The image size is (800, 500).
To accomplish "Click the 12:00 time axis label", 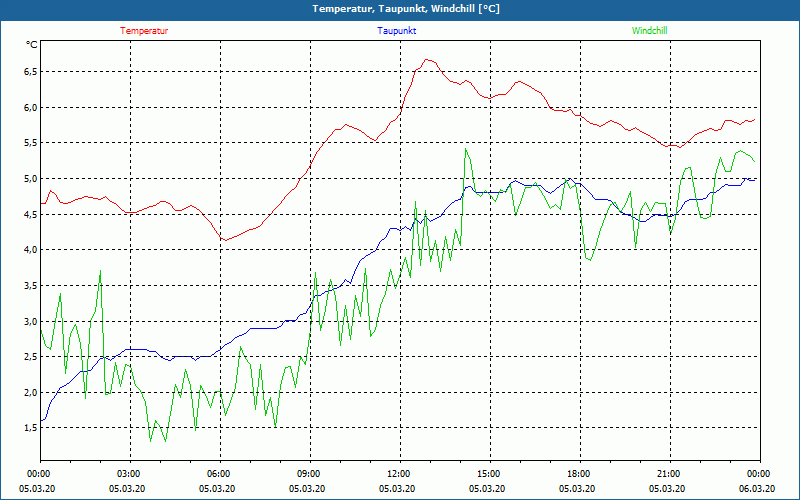I will [400, 473].
